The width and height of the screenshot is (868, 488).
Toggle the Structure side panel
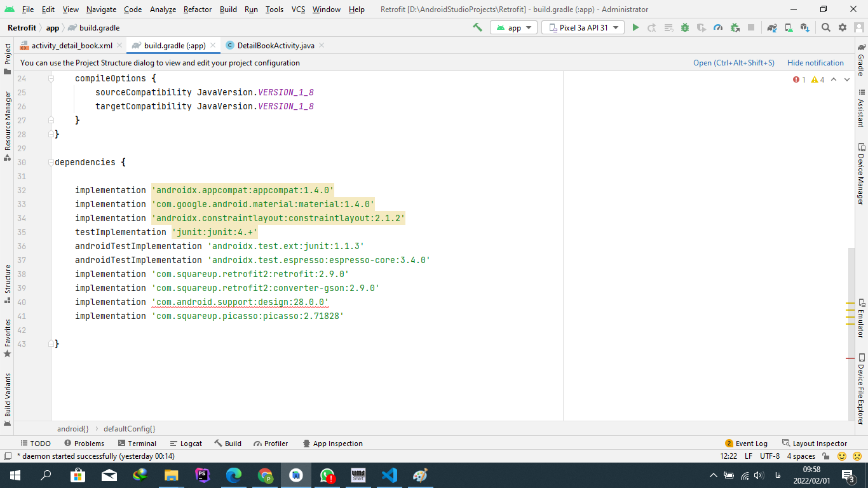[x=8, y=284]
